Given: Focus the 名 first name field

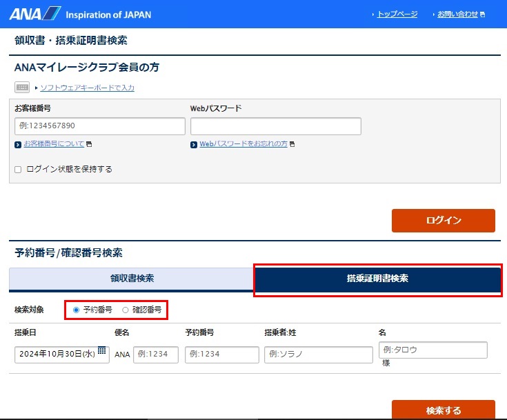Looking at the screenshot, I should 433,350.
